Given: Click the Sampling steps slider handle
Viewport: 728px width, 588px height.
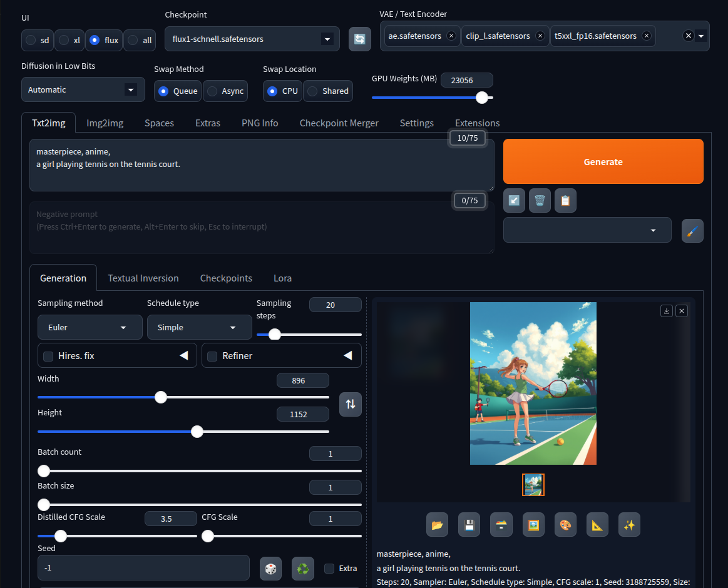Looking at the screenshot, I should coord(274,335).
